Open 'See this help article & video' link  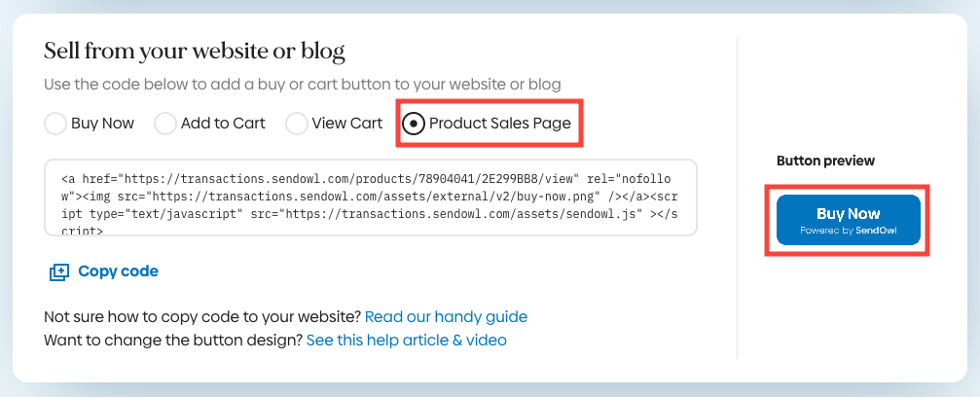click(406, 341)
